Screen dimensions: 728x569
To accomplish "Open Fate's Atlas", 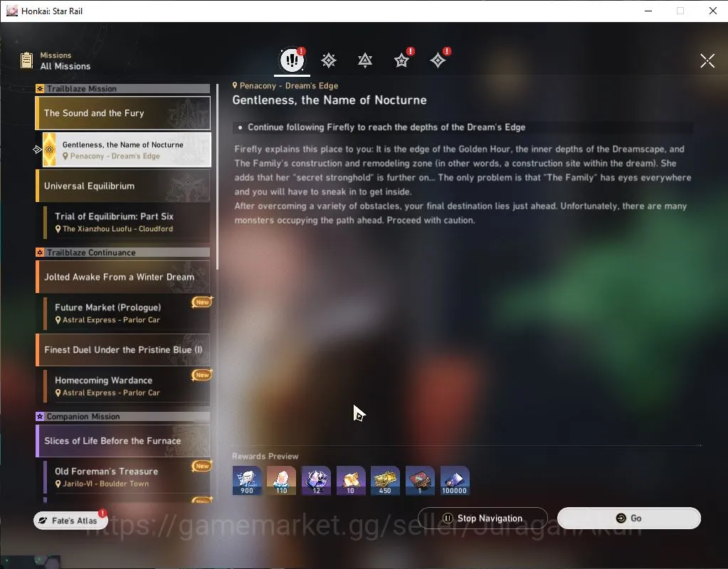I will [x=70, y=520].
